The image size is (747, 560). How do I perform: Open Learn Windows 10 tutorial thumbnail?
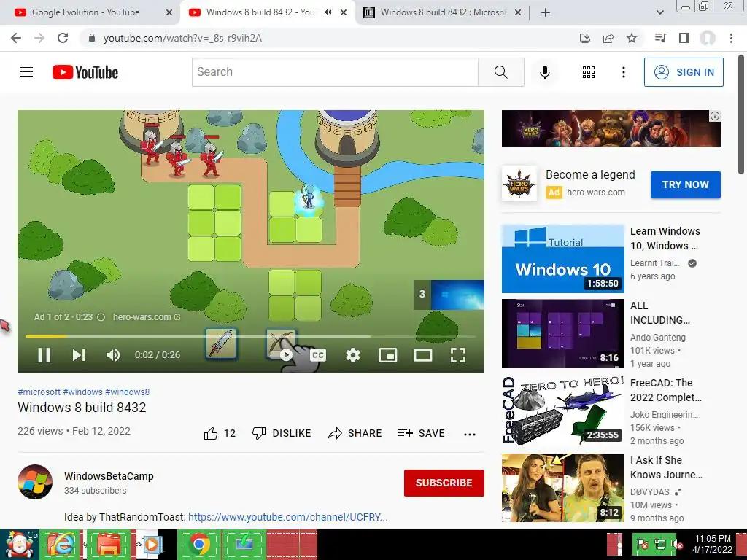click(x=562, y=259)
